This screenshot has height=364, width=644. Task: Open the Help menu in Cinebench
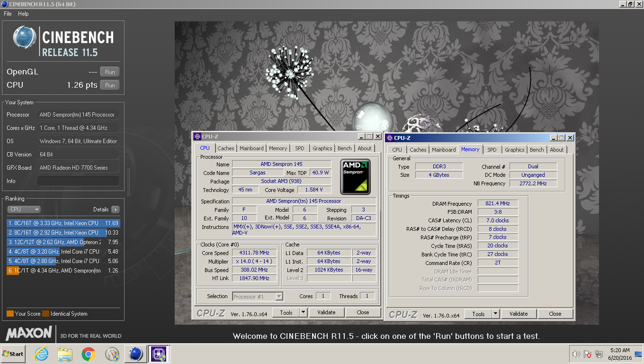[23, 14]
